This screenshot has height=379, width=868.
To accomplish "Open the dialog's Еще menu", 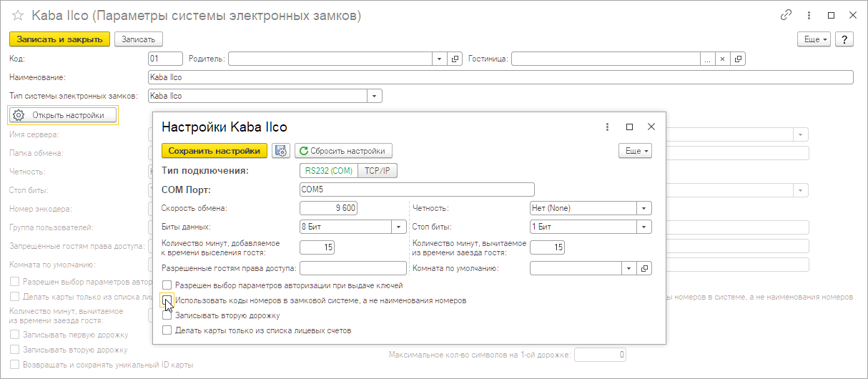I will click(636, 151).
